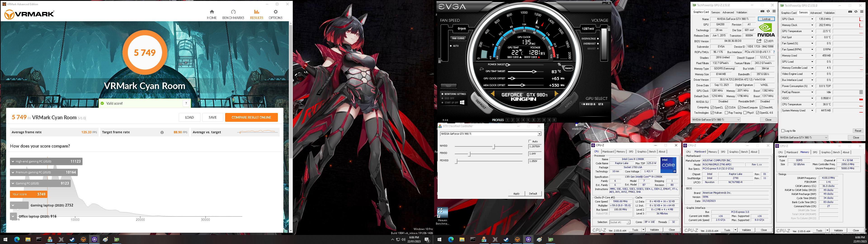Open GPU dropdown in GTX Classified Controller
Viewport: 868px width, 244px height.
click(x=539, y=134)
